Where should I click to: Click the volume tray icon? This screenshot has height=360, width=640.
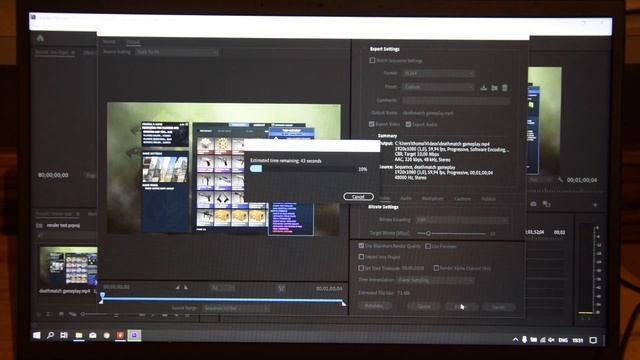(x=551, y=340)
